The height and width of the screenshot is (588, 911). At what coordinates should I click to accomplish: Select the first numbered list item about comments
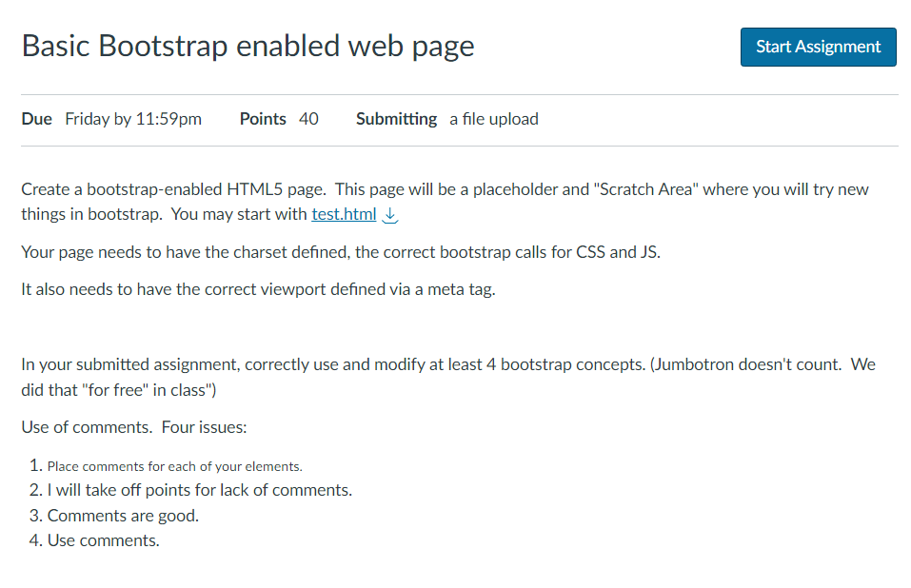tap(176, 465)
